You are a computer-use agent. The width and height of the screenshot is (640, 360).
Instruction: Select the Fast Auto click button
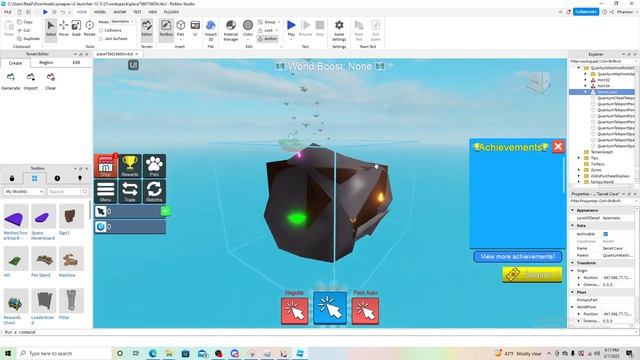pos(365,311)
